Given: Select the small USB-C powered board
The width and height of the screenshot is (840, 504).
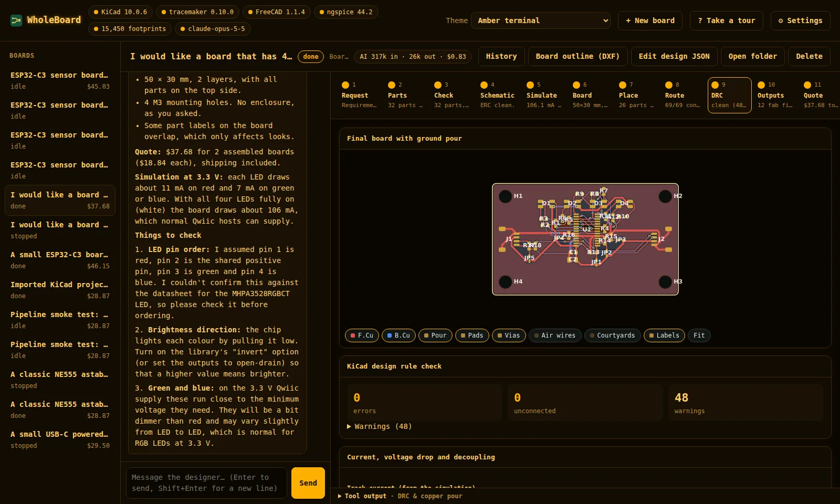Looking at the screenshot, I should click(60, 439).
